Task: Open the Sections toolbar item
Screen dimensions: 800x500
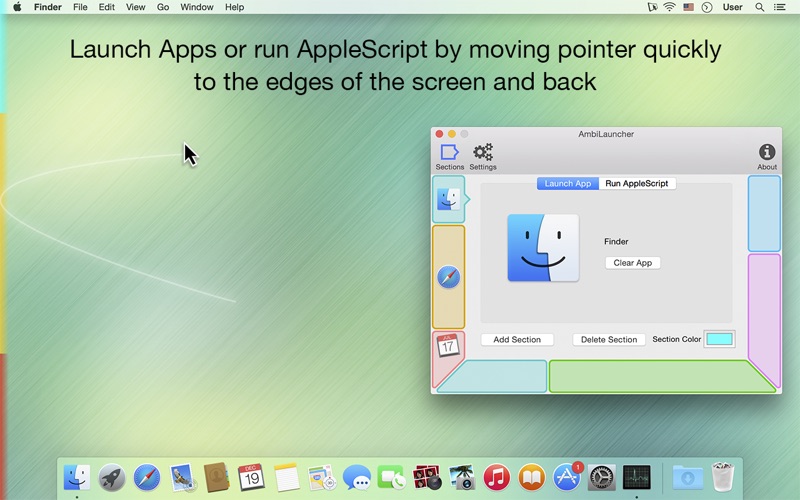Action: 449,157
